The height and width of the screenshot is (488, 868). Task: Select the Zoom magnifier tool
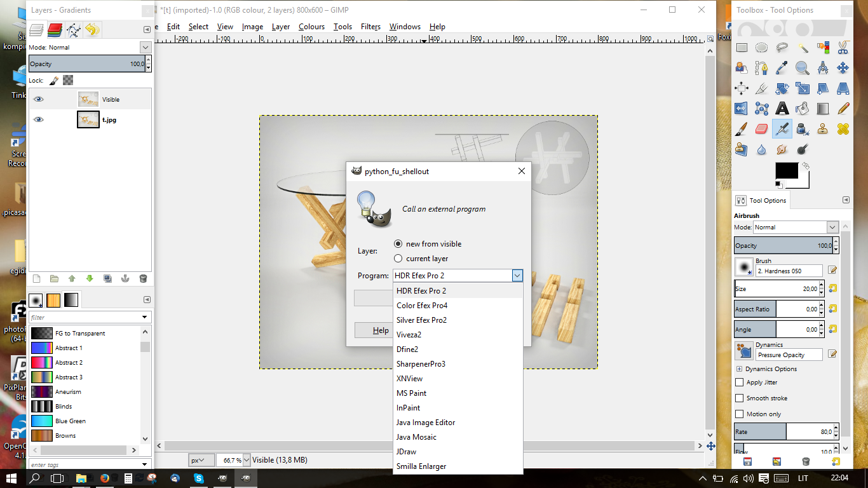[803, 68]
